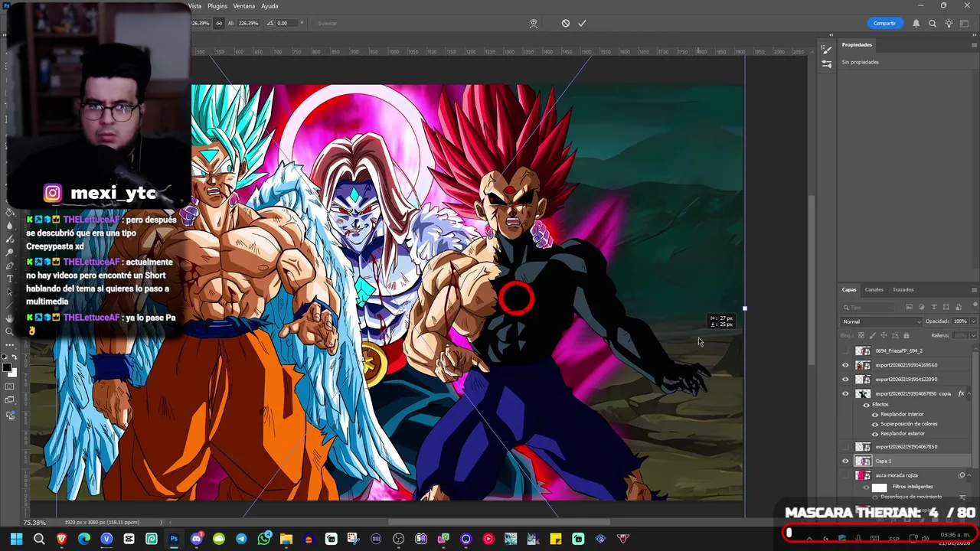The height and width of the screenshot is (551, 980).
Task: Open the Capas panel menu
Action: pyautogui.click(x=974, y=290)
